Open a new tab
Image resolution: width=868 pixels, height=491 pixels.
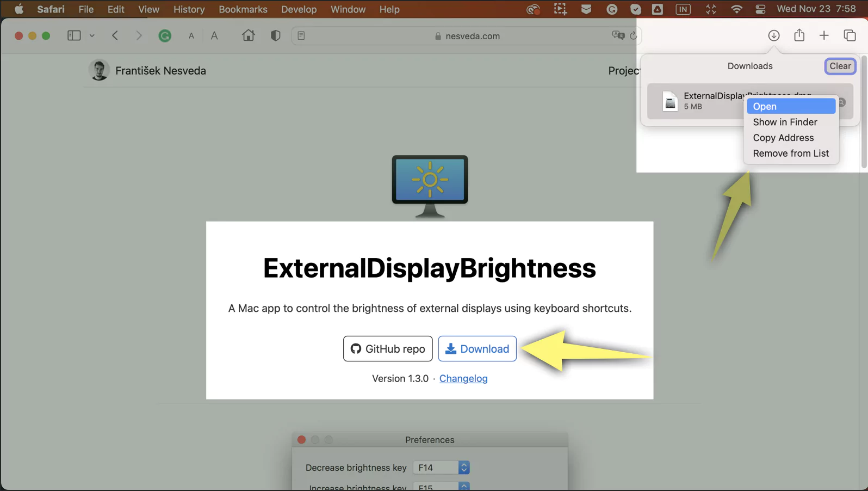[x=824, y=35]
